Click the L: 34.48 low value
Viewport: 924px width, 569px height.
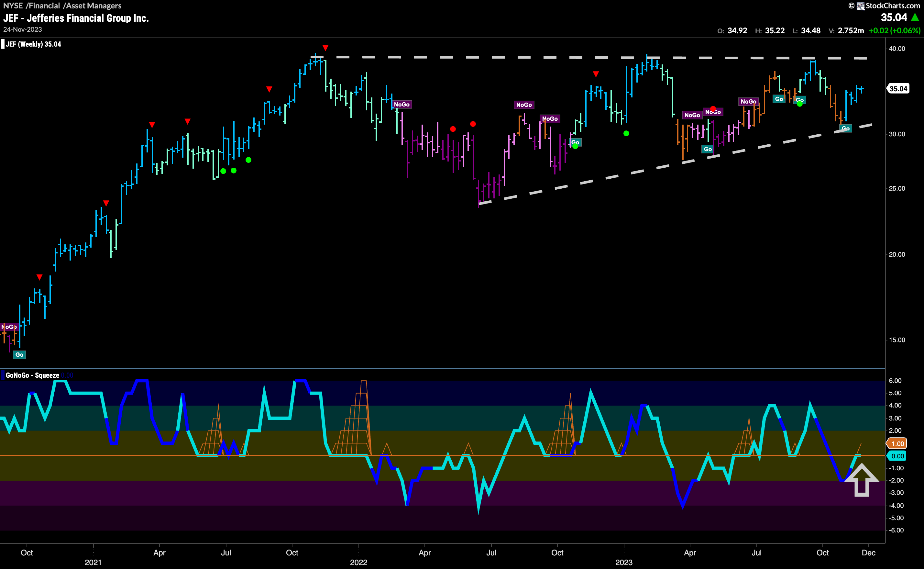coord(806,30)
